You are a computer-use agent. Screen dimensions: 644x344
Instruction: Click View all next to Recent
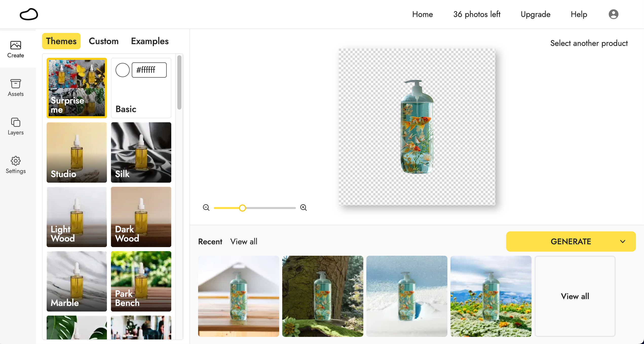(244, 242)
